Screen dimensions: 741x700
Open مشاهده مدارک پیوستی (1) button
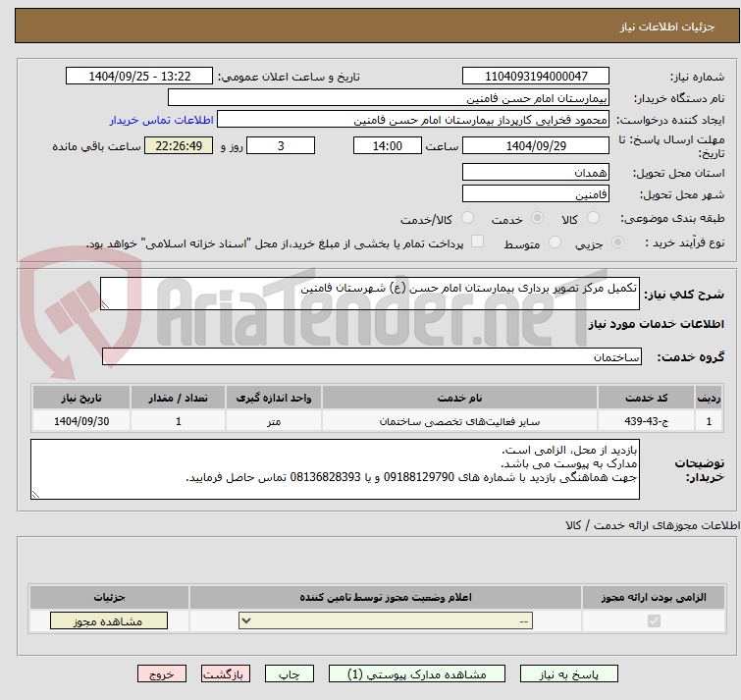click(x=417, y=674)
